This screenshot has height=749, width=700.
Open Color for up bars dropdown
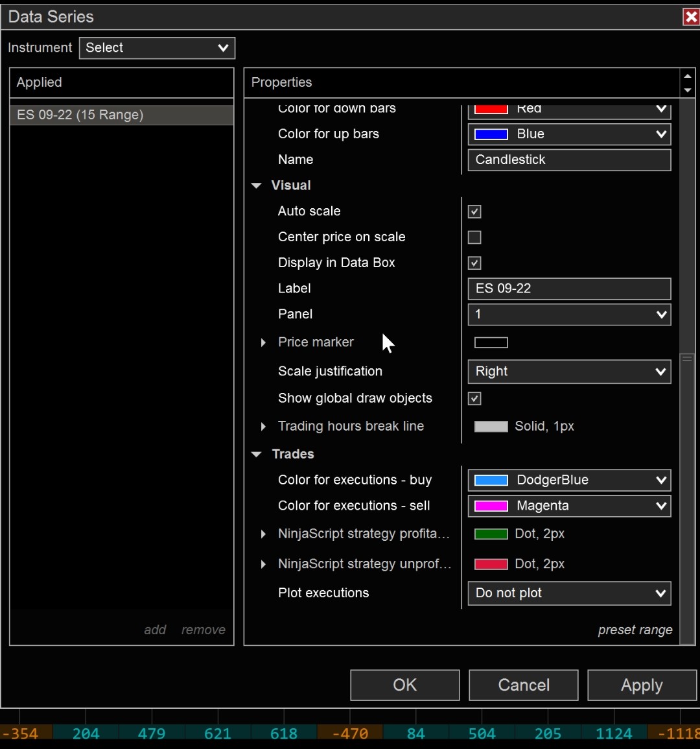pyautogui.click(x=569, y=134)
